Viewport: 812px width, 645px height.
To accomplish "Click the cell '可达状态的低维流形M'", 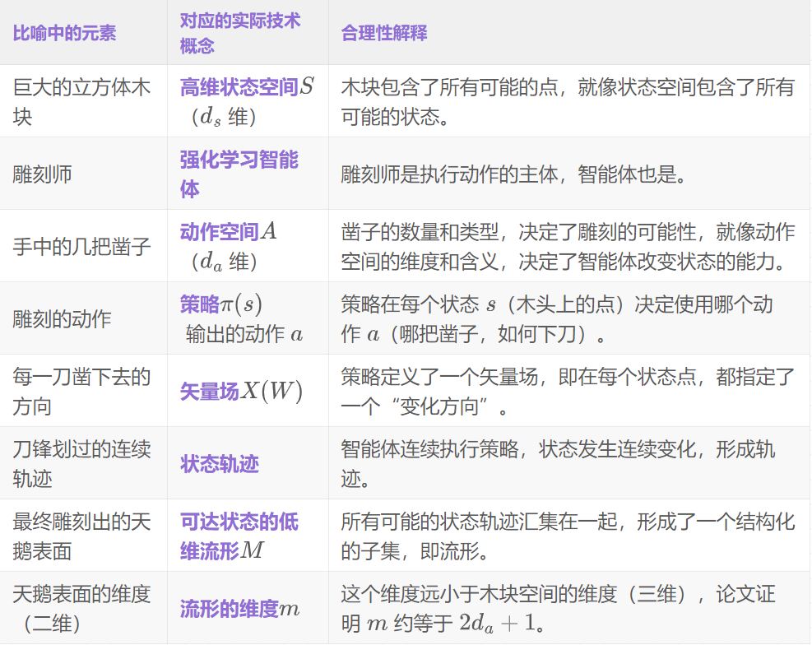I will (x=248, y=536).
